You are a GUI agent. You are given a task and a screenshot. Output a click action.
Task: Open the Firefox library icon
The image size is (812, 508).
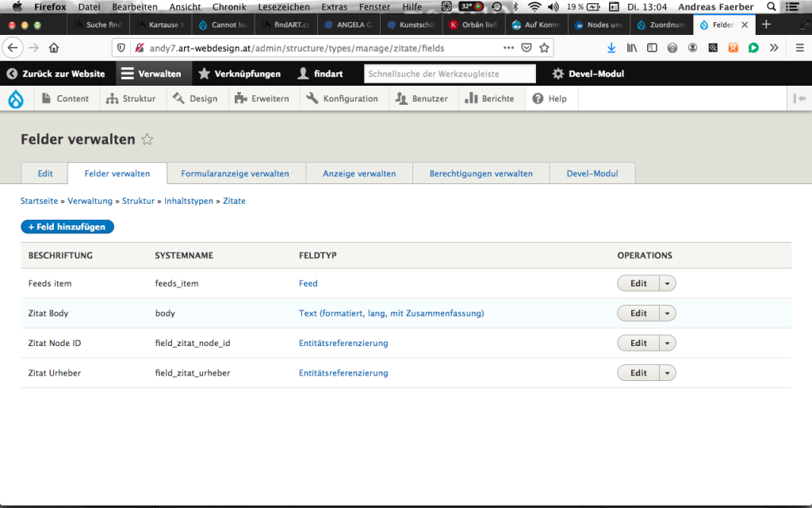tap(632, 48)
